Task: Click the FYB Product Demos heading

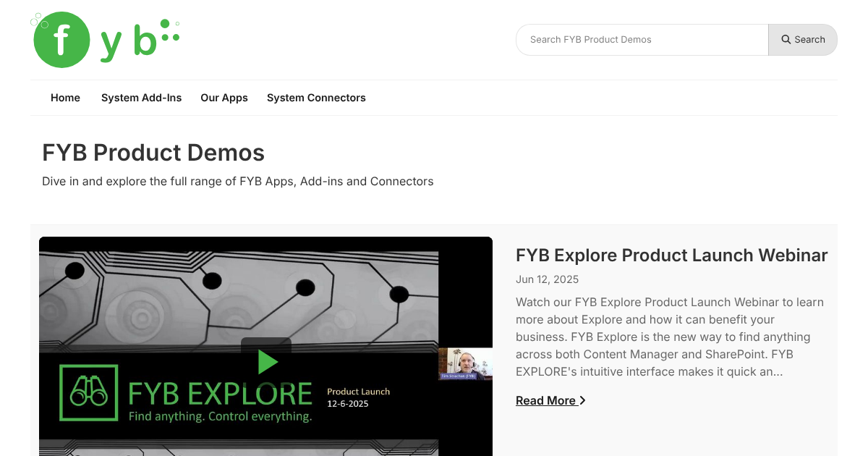Action: click(x=153, y=153)
